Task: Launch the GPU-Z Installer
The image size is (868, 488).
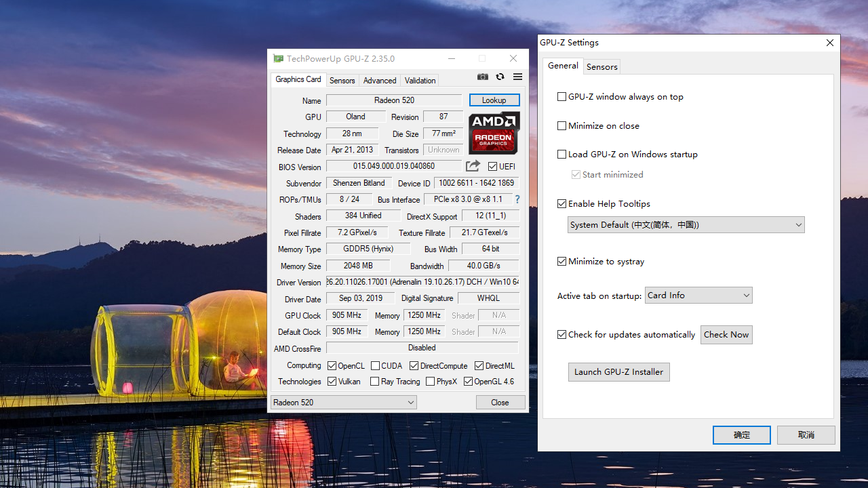Action: click(x=618, y=371)
